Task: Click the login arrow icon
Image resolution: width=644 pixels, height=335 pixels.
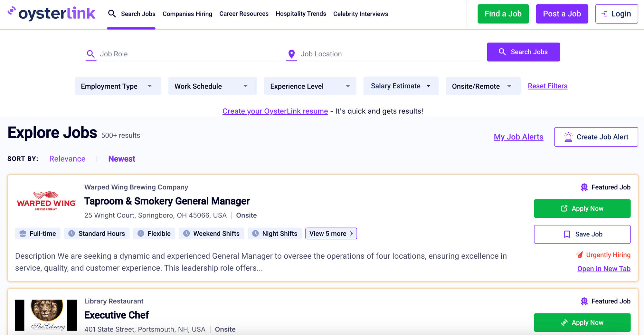Action: [x=604, y=14]
